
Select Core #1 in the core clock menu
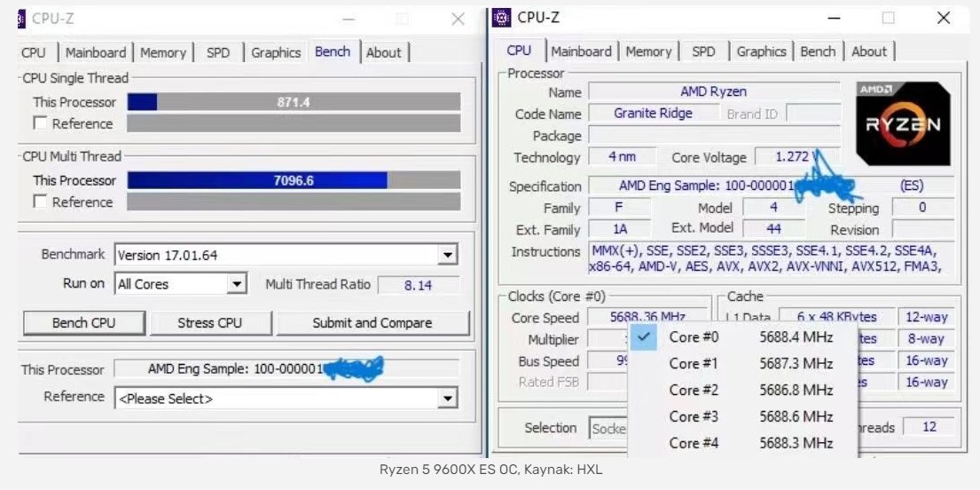coord(743,364)
